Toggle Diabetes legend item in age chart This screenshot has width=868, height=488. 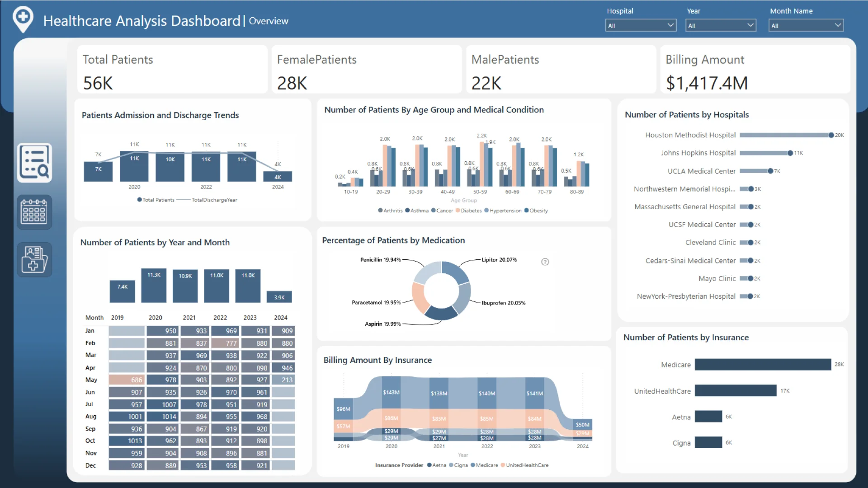click(471, 211)
